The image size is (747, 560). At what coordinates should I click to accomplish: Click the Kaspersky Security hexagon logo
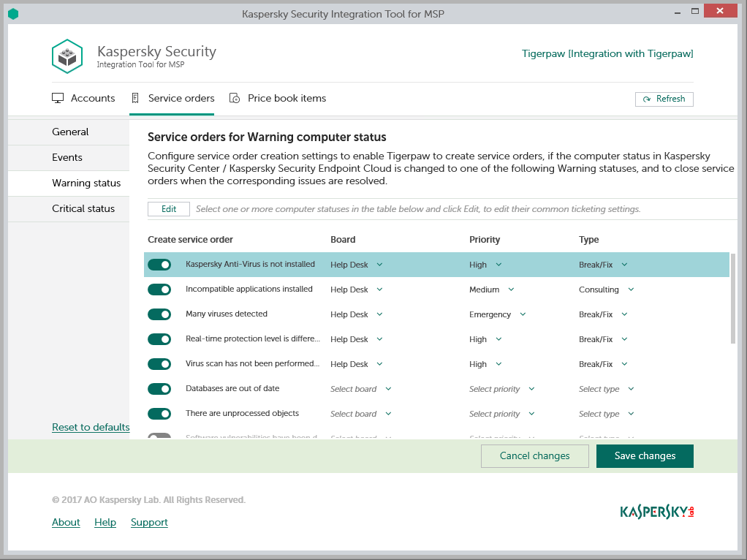[x=67, y=56]
